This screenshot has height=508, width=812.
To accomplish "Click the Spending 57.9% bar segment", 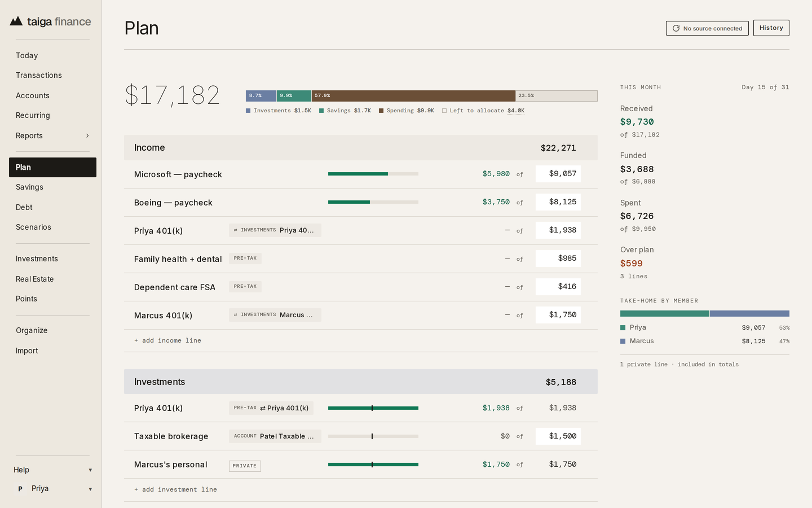I will tap(413, 96).
